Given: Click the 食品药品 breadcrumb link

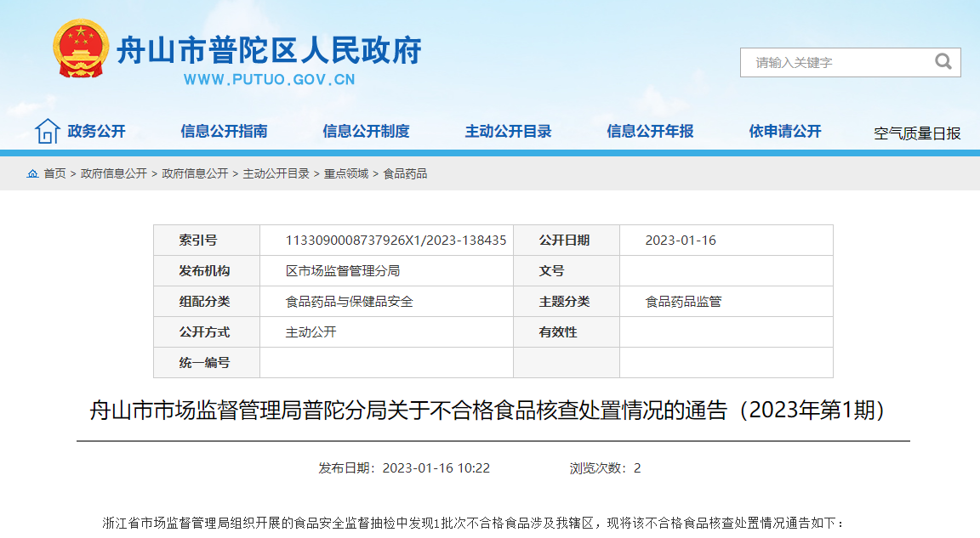Looking at the screenshot, I should click(405, 173).
